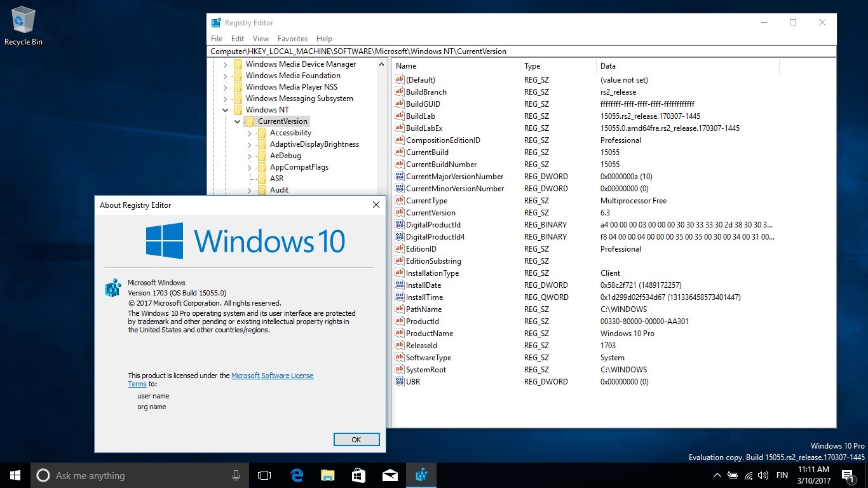Open the Edit menu

pos(238,39)
